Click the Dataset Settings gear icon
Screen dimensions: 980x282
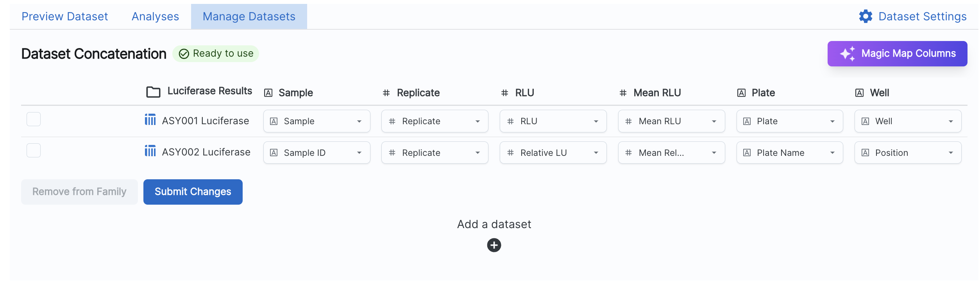point(866,16)
